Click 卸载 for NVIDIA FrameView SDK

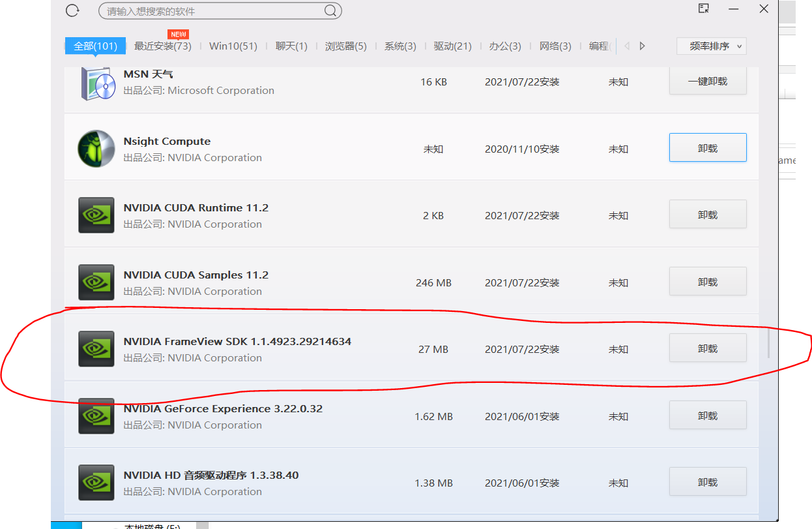(708, 348)
